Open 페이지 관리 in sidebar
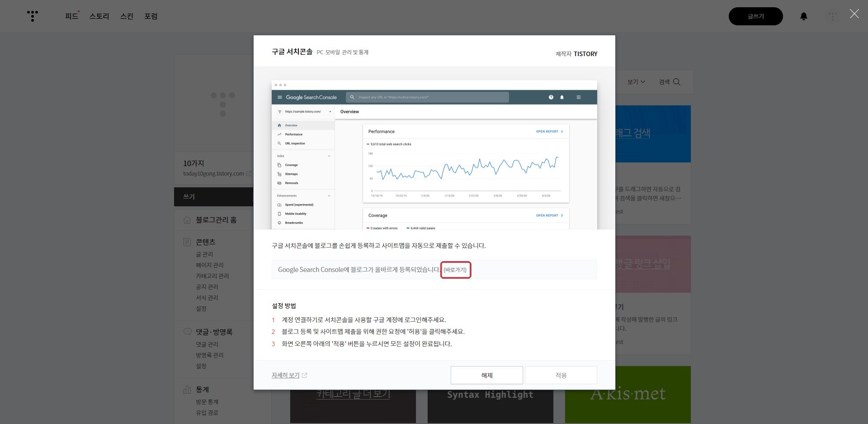This screenshot has width=868, height=424. 209,265
